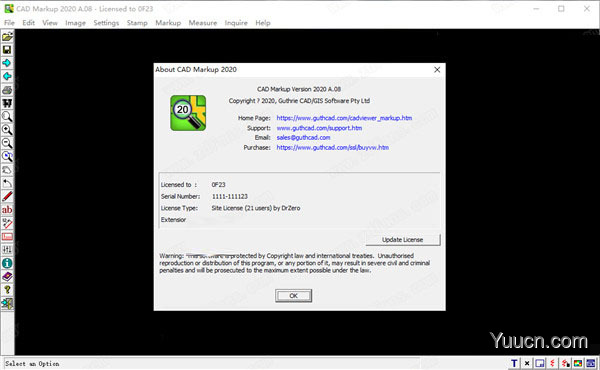This screenshot has width=600, height=370.
Task: Click the zoom in magnifier icon
Action: (x=7, y=130)
